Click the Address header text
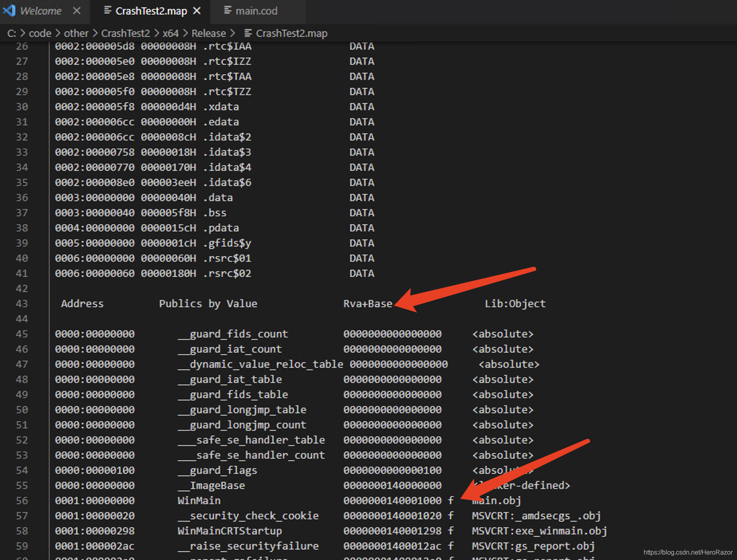The image size is (737, 560). tap(82, 304)
